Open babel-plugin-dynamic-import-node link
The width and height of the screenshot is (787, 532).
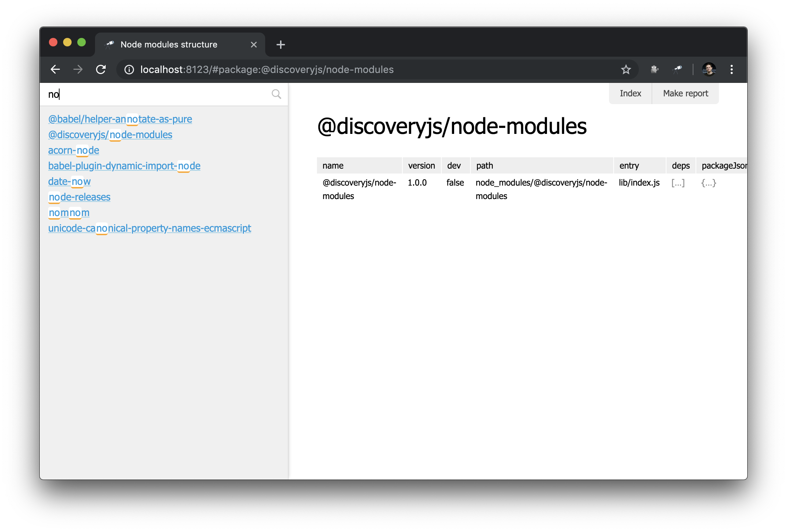click(124, 166)
